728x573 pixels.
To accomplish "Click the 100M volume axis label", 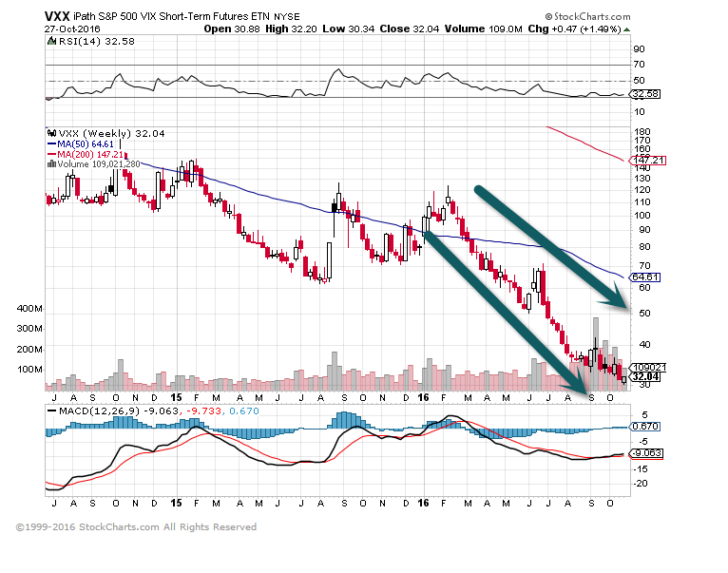I will 29,369.
